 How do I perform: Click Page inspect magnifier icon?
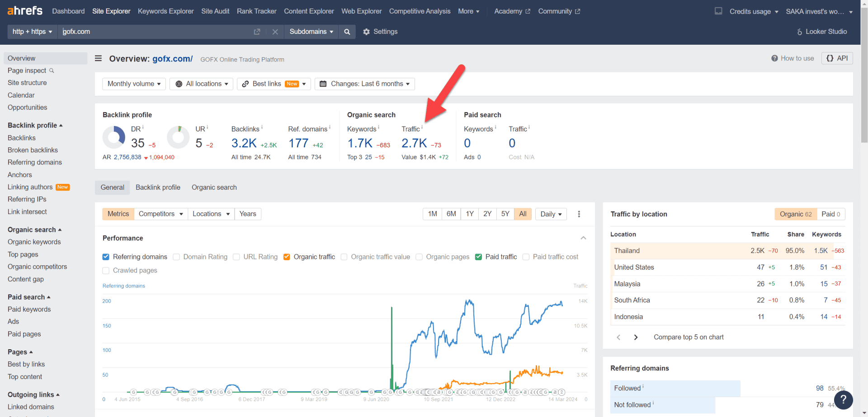point(52,70)
